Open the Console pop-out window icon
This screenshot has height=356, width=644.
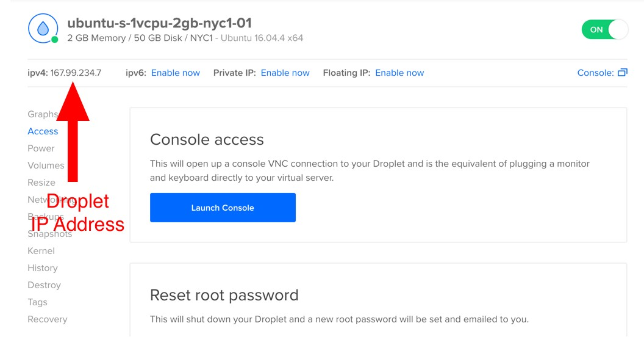click(x=623, y=73)
